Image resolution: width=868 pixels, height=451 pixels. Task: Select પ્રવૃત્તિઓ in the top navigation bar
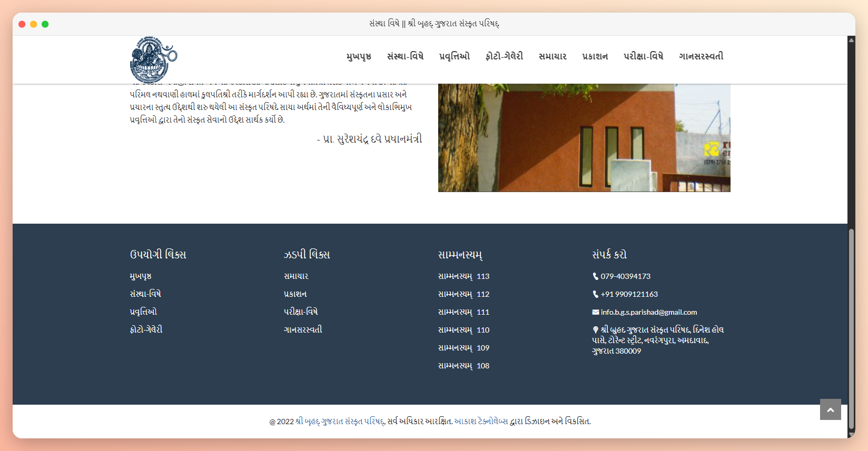[x=455, y=56]
